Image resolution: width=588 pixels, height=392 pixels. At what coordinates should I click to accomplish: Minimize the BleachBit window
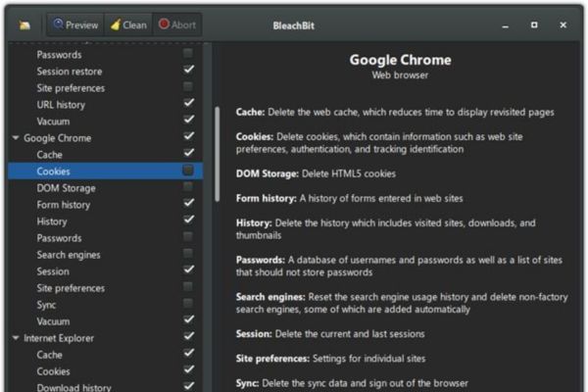tap(505, 25)
